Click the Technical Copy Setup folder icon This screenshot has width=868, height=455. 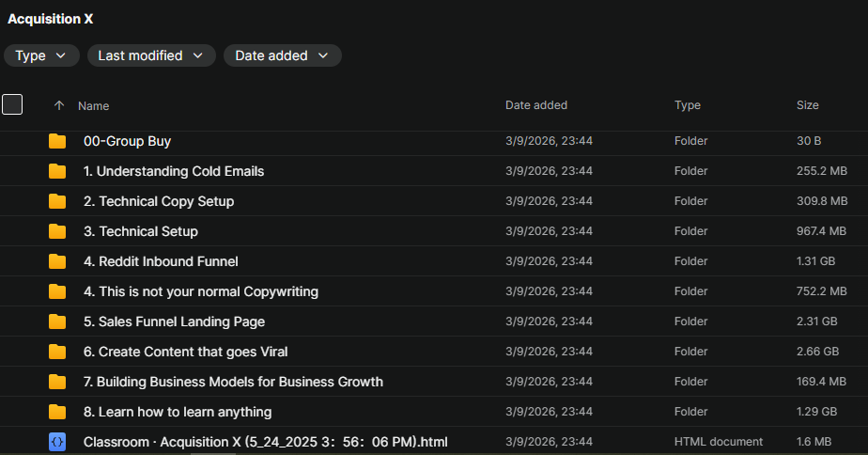57,201
